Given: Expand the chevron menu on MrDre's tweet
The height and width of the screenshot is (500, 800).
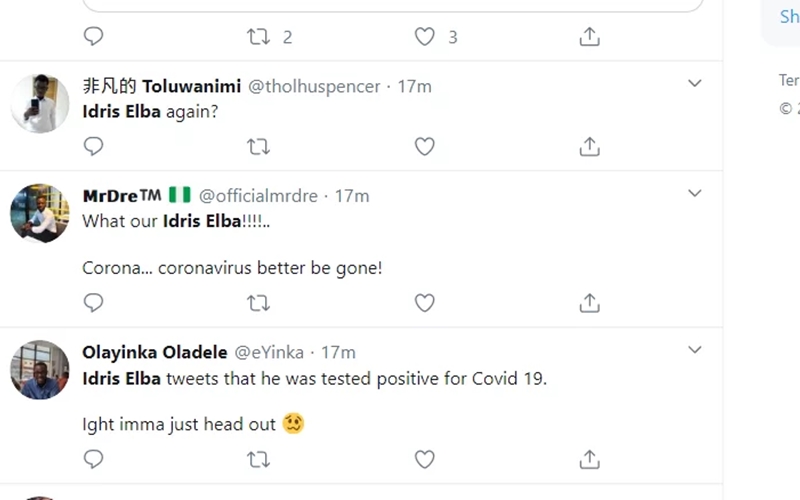Looking at the screenshot, I should (695, 193).
